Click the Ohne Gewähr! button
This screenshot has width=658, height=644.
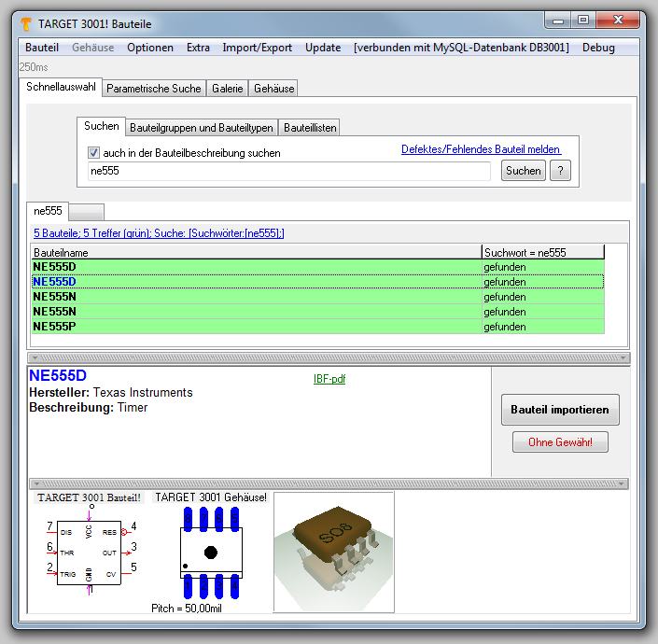click(560, 442)
